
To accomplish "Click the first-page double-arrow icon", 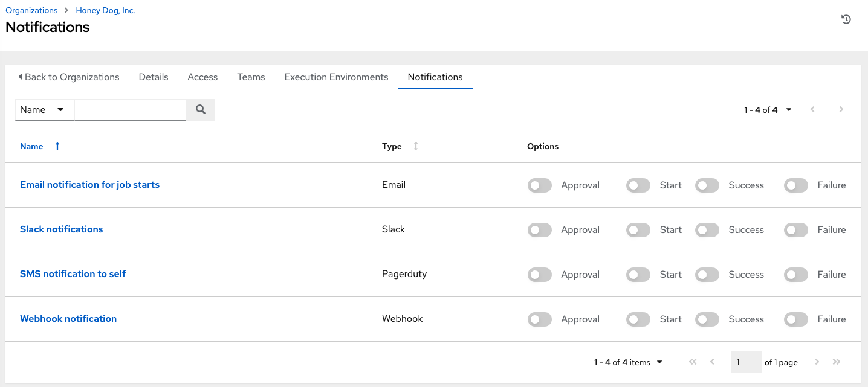I will pos(693,362).
